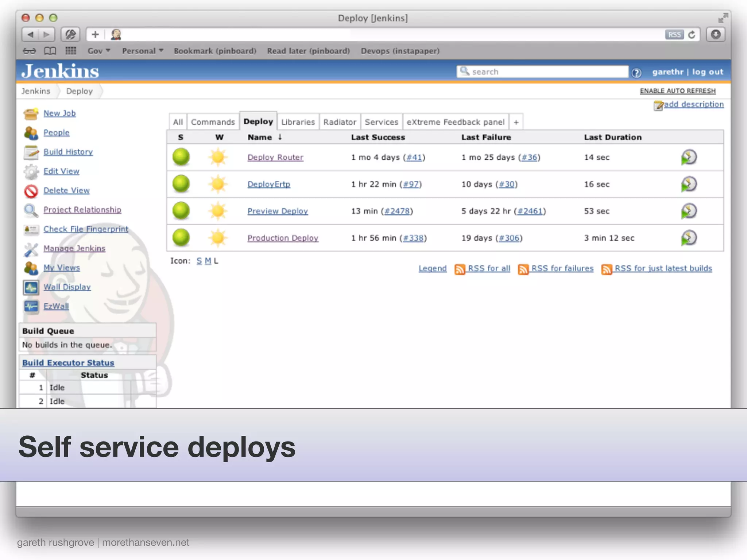Click the Wall Display monitor icon
Image resolution: width=747 pixels, height=560 pixels.
pyautogui.click(x=31, y=288)
